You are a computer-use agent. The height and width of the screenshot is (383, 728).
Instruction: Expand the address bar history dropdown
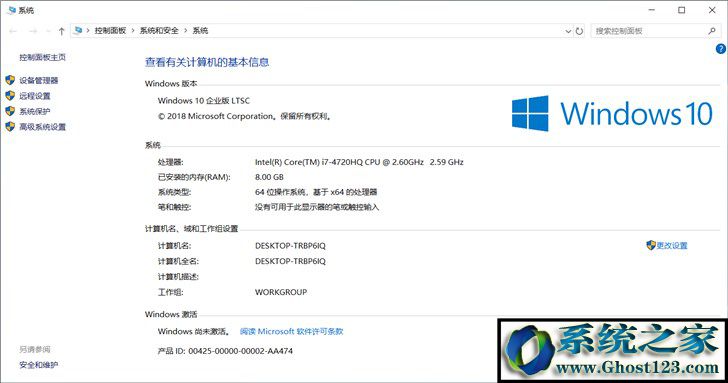click(568, 31)
